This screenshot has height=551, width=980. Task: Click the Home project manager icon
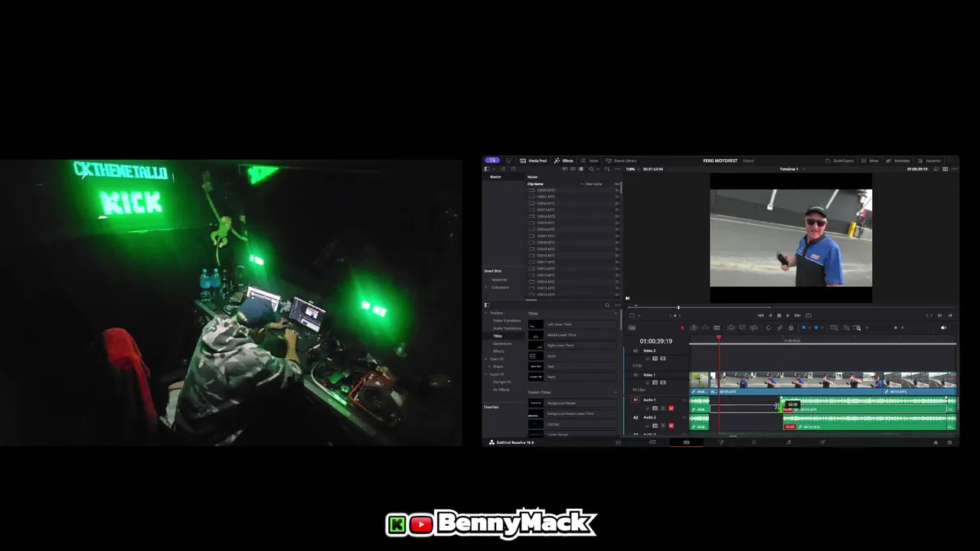point(936,442)
